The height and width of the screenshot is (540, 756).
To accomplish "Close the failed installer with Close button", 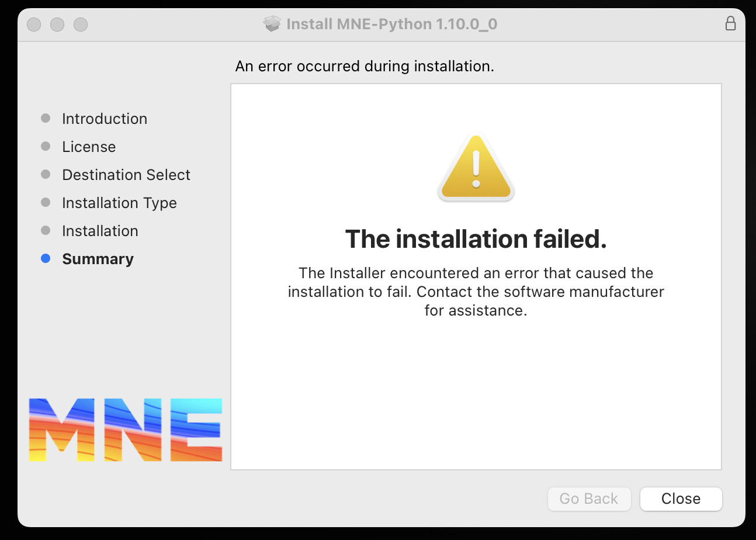I will pos(681,499).
